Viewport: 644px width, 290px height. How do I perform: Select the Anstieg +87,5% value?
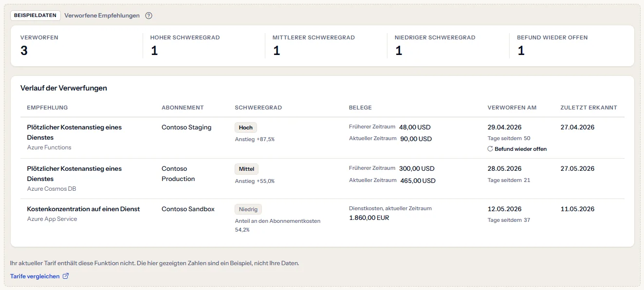[255, 139]
